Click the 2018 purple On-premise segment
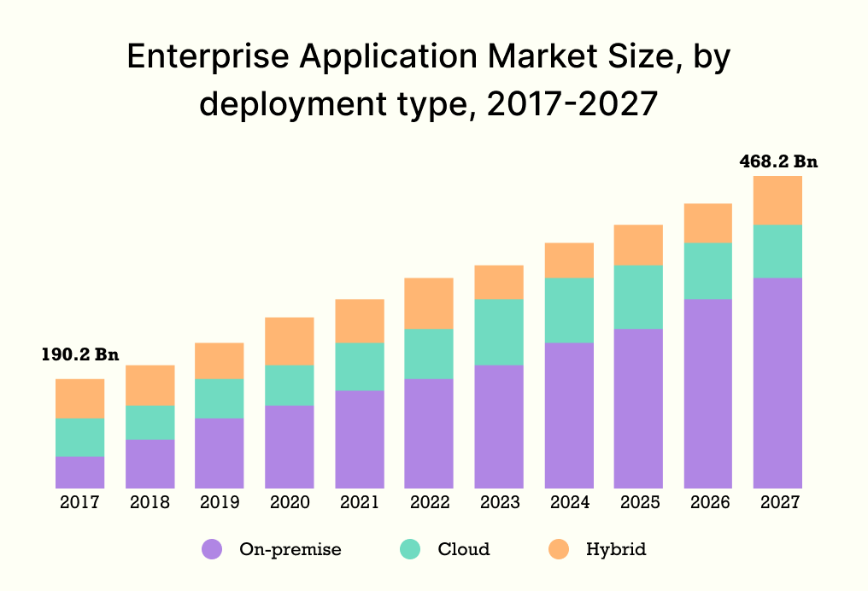868x591 pixels. click(150, 465)
